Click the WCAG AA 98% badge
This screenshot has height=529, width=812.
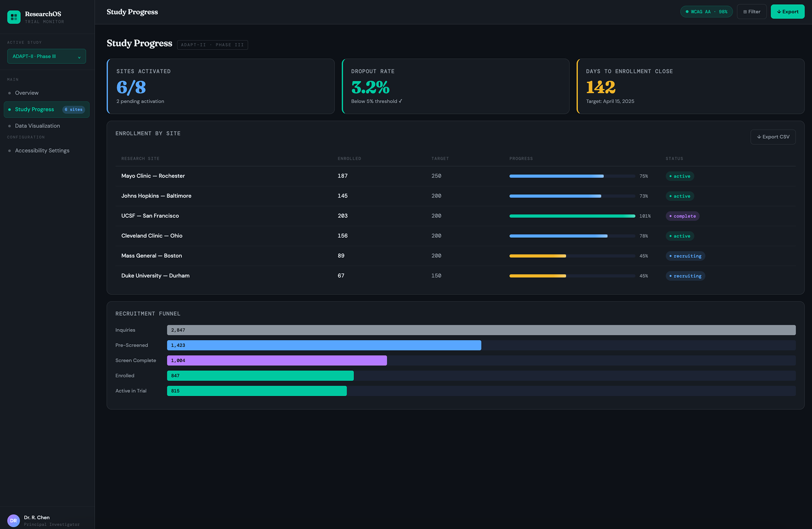(706, 12)
